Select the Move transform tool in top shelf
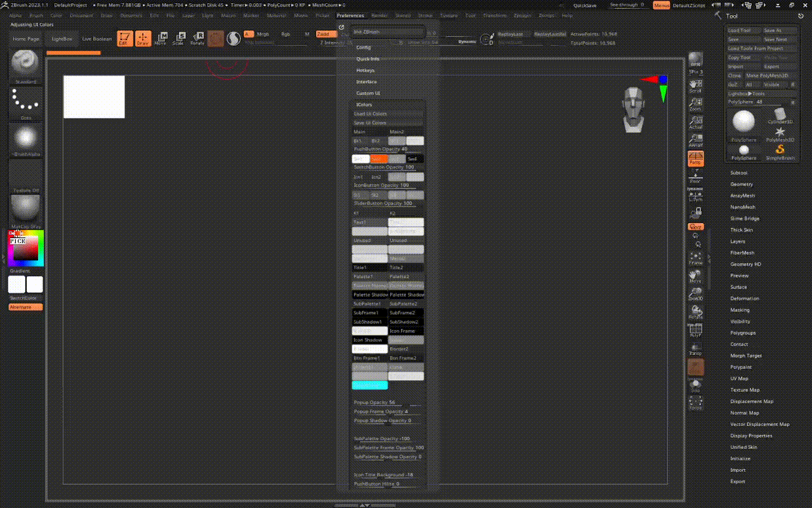The width and height of the screenshot is (812, 508). pyautogui.click(x=160, y=38)
